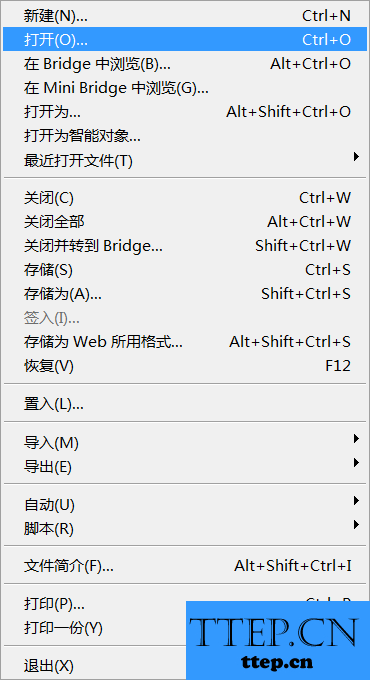The height and width of the screenshot is (680, 370).
Task: Choose 打开(O)... from the menu
Action: point(185,39)
